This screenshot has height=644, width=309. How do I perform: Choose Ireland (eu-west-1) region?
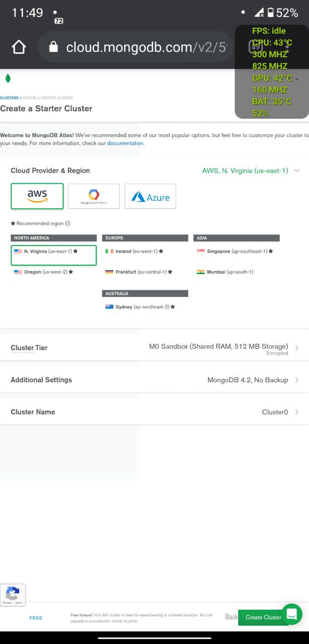134,251
